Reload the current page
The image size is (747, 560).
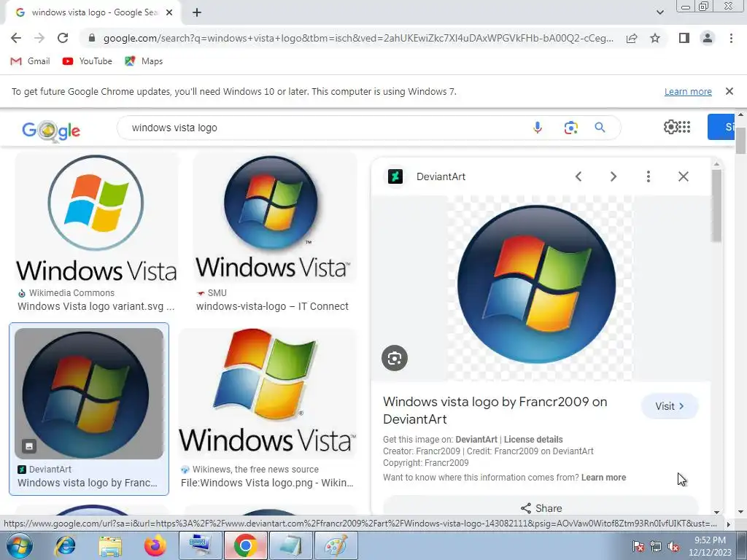(x=63, y=38)
